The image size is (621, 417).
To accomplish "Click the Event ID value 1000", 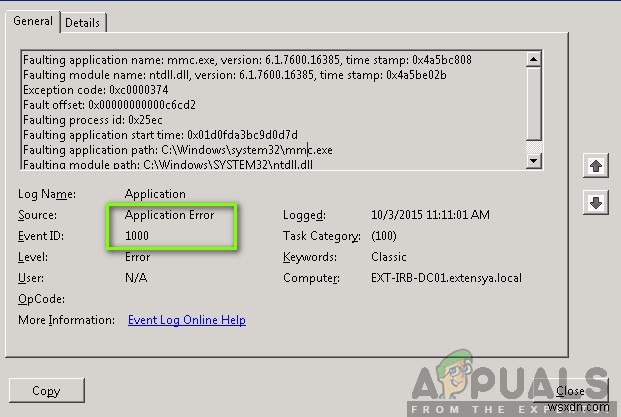I will [x=137, y=236].
